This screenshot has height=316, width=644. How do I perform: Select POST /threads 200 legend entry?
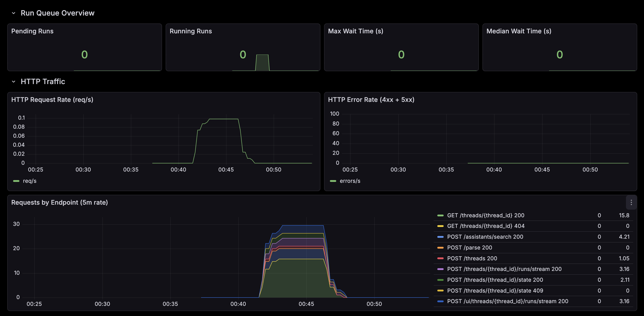pos(472,258)
